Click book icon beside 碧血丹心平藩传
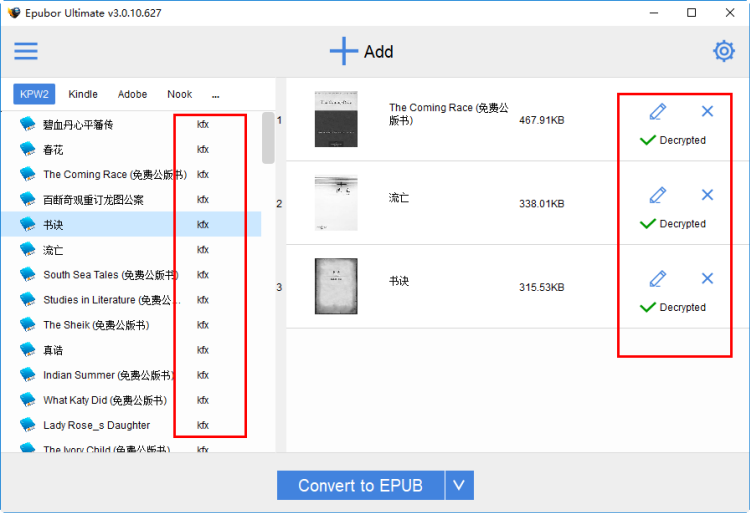Screen dimensions: 750x513 pos(27,124)
